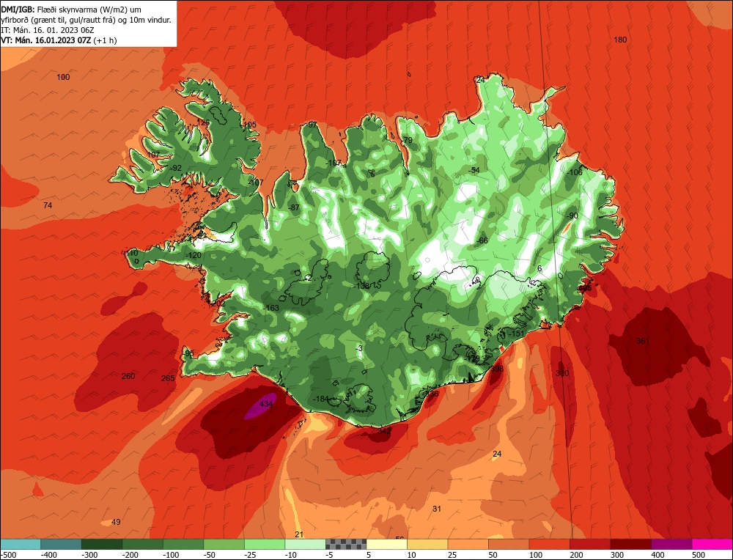733x560 pixels.
Task: Click the -120 value on the Snæfellsnes peninsula
Action: tap(193, 255)
